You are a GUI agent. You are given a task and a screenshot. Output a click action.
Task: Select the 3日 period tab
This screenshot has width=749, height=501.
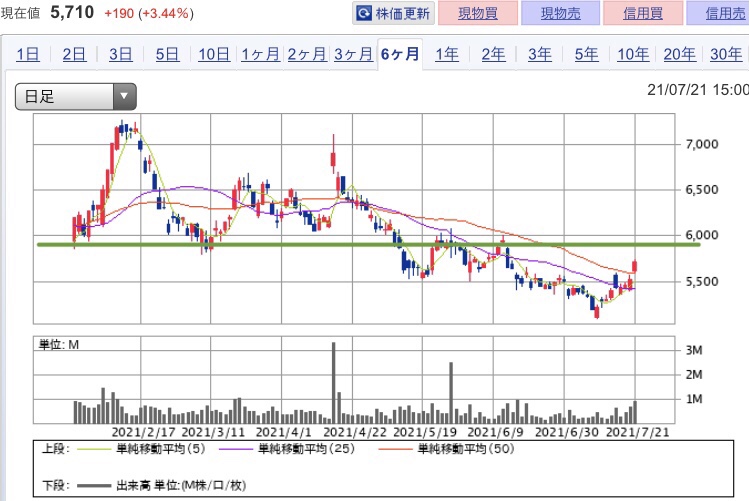(120, 55)
